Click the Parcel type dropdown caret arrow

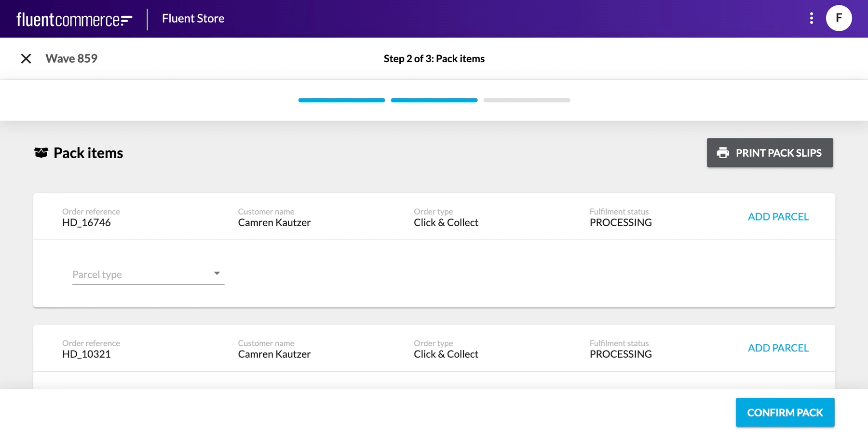click(x=217, y=273)
